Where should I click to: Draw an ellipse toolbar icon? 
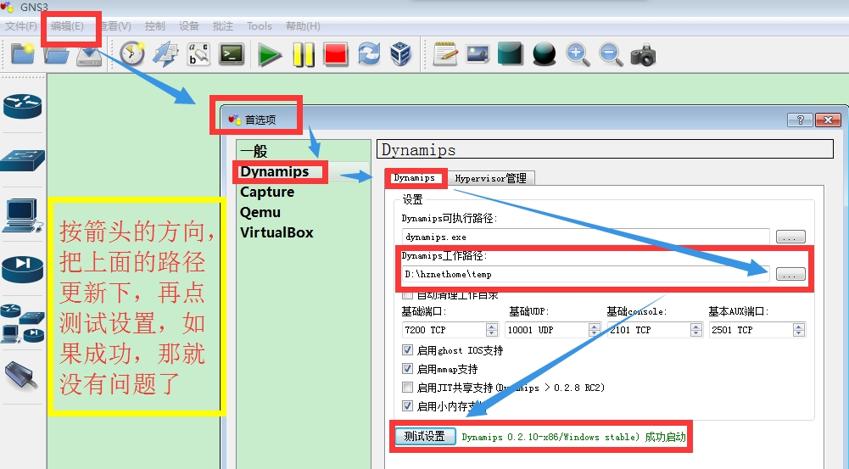point(544,54)
